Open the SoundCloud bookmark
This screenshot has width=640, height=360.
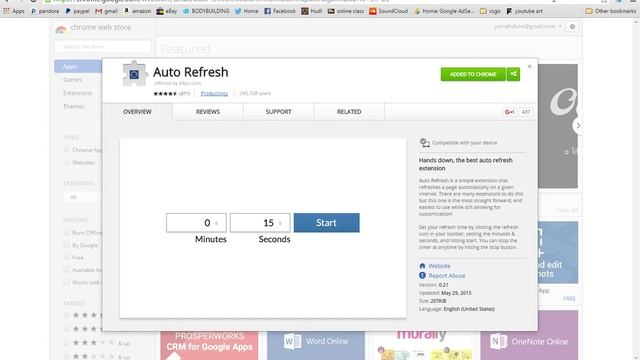[389, 11]
